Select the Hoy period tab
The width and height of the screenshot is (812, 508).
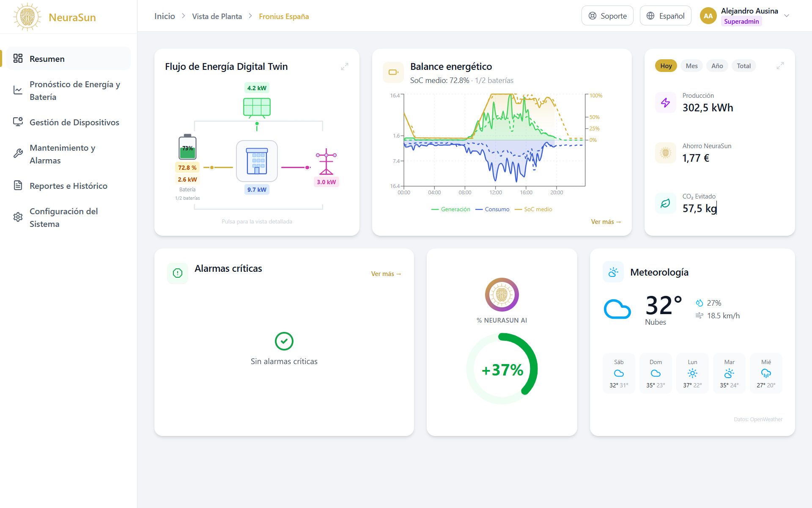[x=666, y=66]
